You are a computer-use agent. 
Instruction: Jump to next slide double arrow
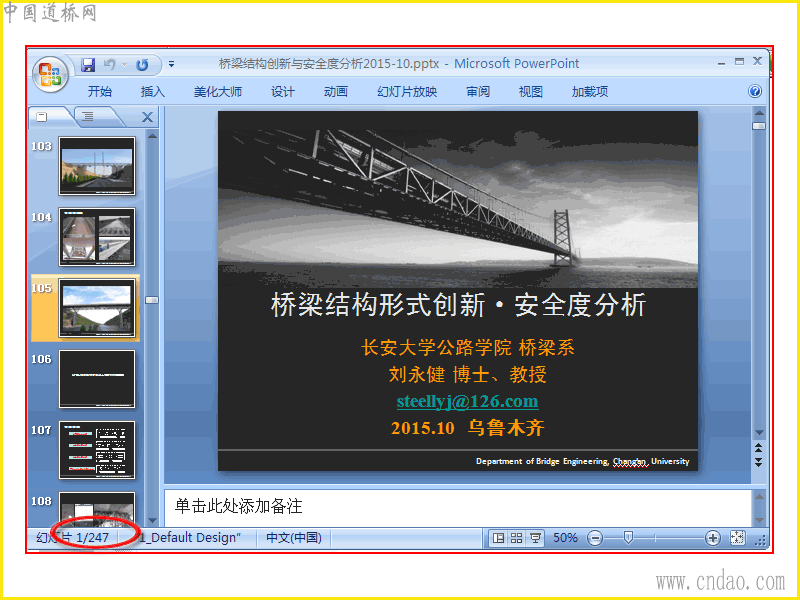[759, 462]
